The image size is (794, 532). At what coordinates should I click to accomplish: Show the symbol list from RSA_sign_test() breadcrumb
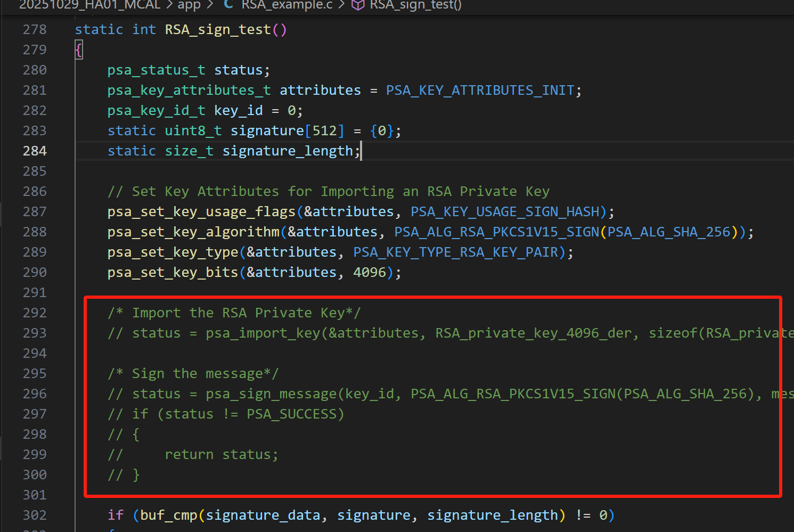(x=415, y=5)
